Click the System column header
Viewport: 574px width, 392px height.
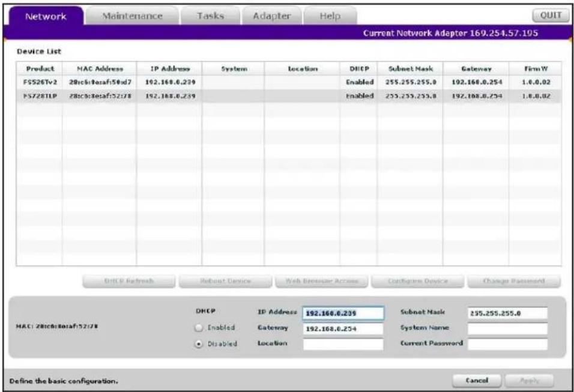pyautogui.click(x=234, y=68)
